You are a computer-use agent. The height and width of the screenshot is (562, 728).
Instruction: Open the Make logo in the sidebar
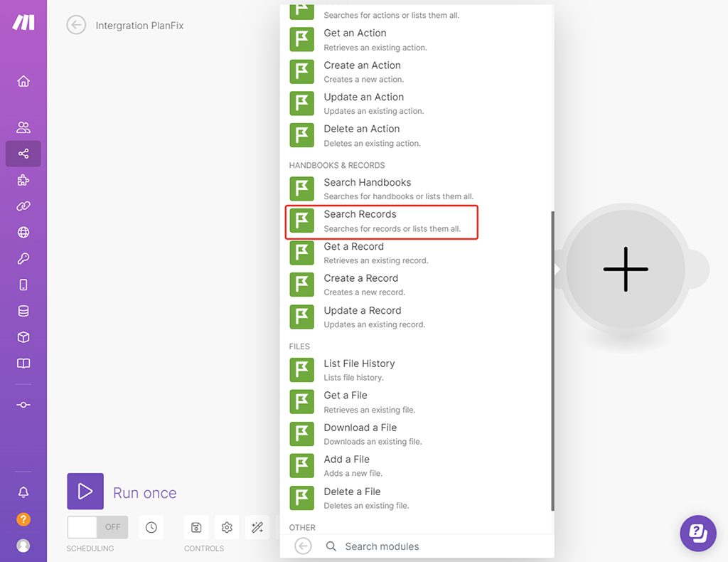(23, 22)
